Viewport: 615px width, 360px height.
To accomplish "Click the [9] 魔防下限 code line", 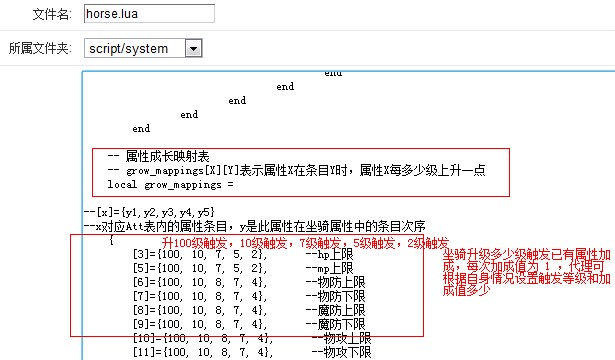I will 249,324.
